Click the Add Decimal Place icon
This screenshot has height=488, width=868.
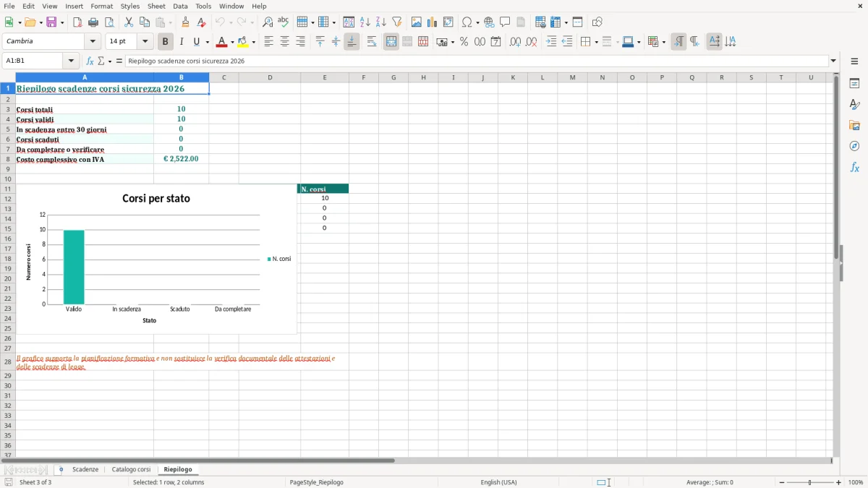pos(515,42)
